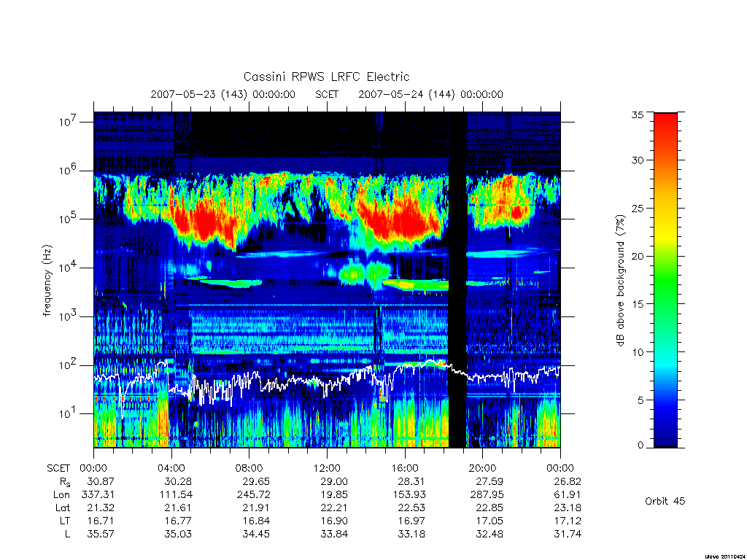Screen dimensions: 747x560
Task: Click the colorbar tick value 25
Action: coord(637,209)
